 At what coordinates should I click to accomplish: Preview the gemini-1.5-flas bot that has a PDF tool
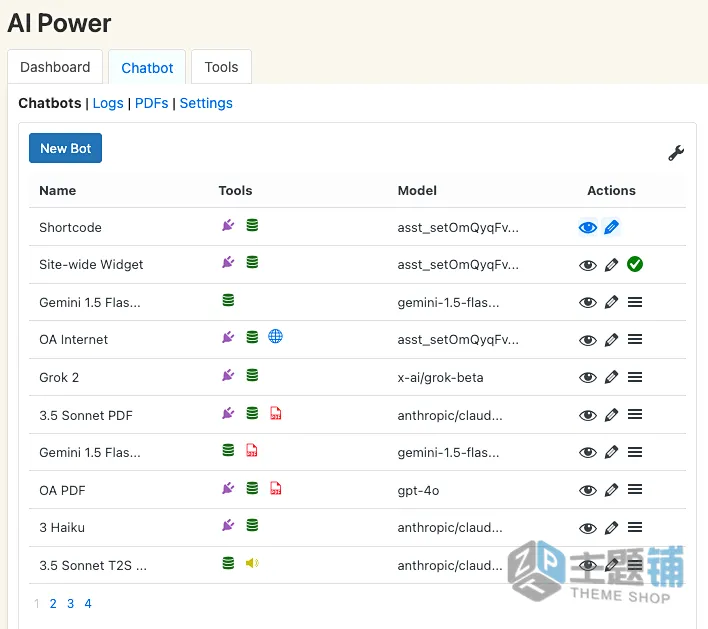click(587, 453)
